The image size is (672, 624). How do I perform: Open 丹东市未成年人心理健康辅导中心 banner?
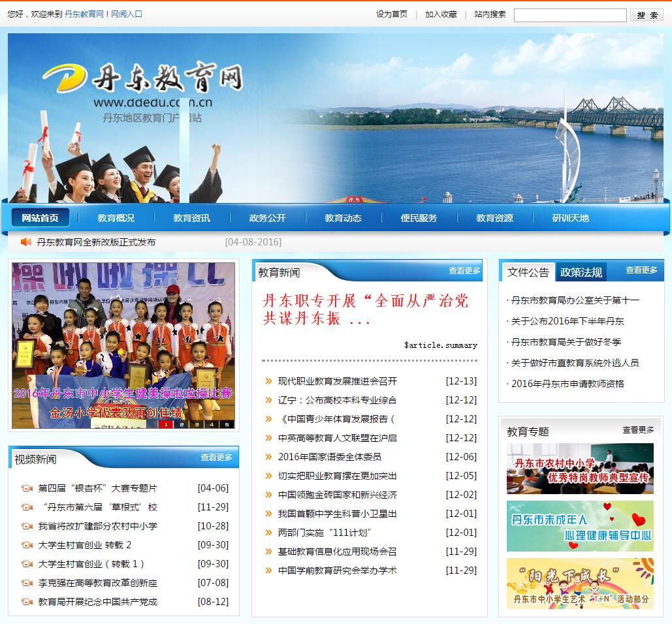580,526
